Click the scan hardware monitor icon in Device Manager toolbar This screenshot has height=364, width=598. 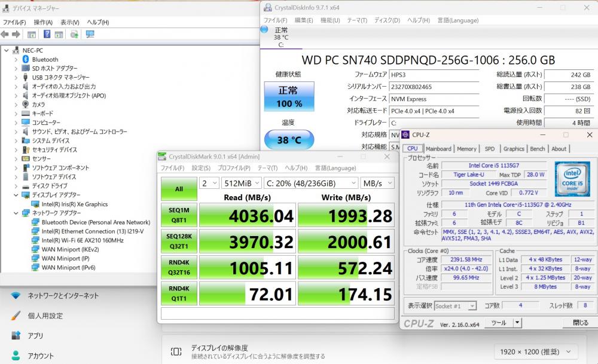(90, 34)
